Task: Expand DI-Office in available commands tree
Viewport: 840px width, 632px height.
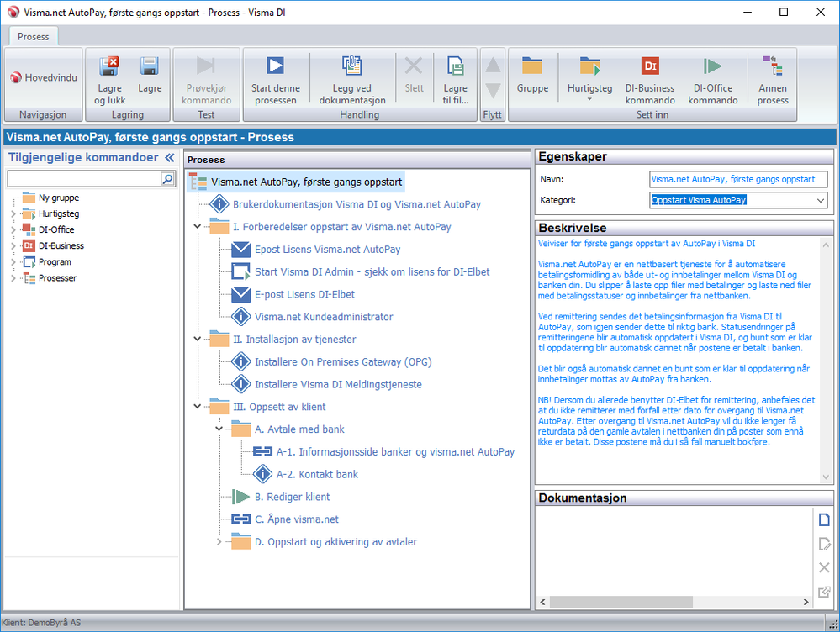Action: click(x=13, y=229)
